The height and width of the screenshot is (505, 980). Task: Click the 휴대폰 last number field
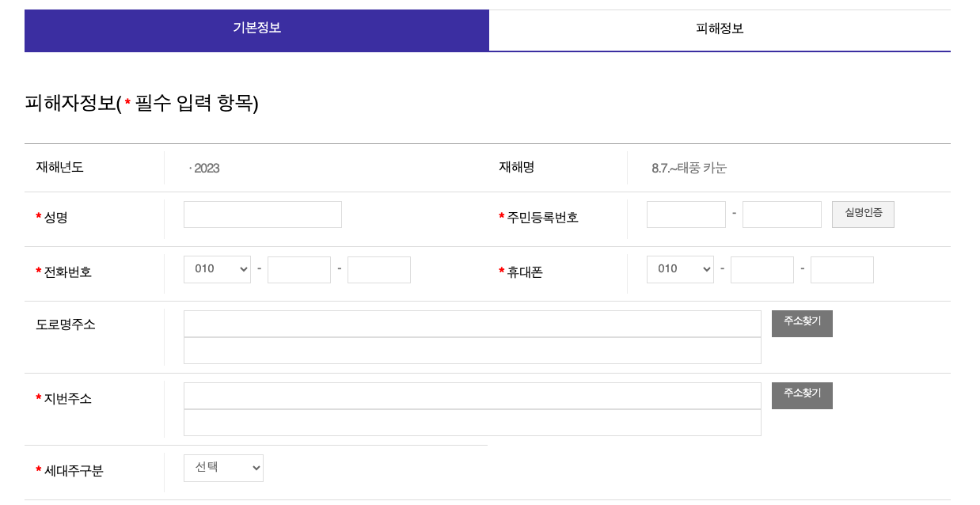pyautogui.click(x=842, y=270)
